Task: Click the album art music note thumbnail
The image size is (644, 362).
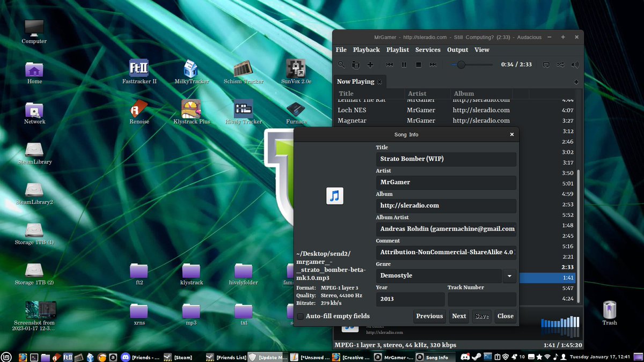Action: [x=335, y=196]
